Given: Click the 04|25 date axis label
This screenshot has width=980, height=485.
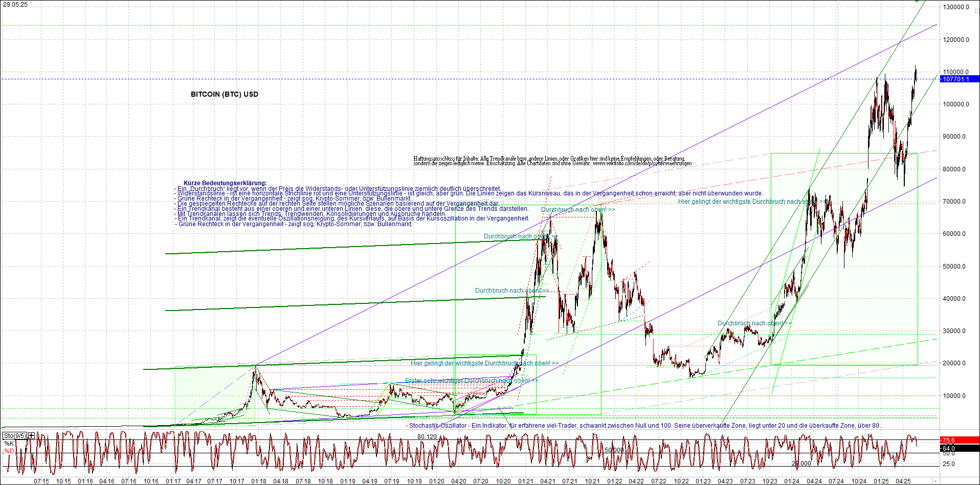Looking at the screenshot, I should (903, 481).
